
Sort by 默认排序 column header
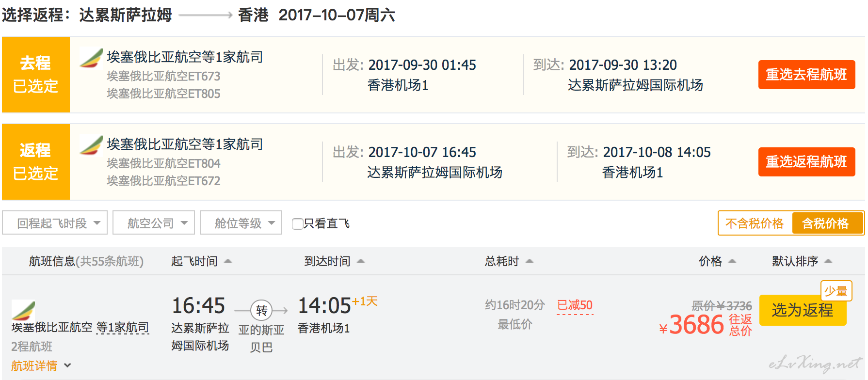point(802,261)
